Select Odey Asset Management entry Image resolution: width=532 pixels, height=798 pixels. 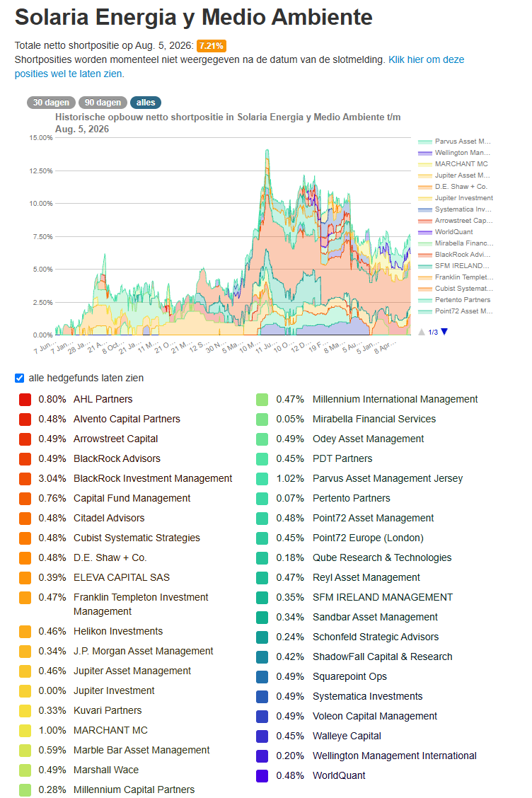(368, 439)
